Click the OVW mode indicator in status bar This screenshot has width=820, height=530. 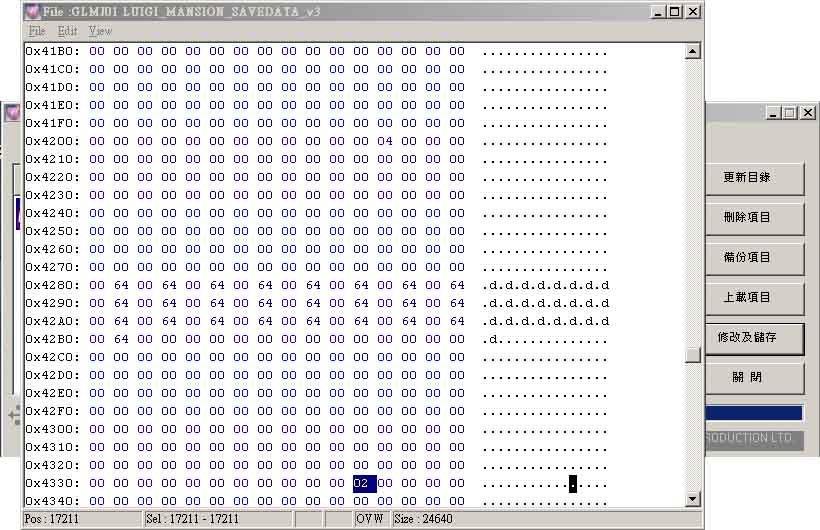370,519
